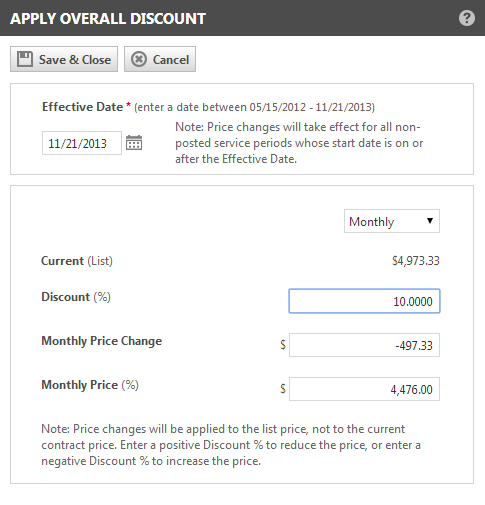Click the black arrow of Monthly dropdown
The image size is (485, 505).
(x=430, y=221)
